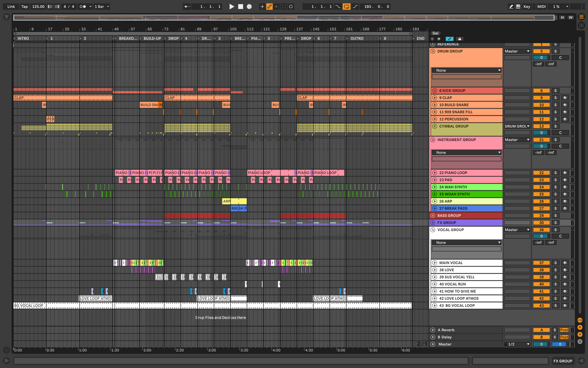Adjust Master preview/cue volume blue slider
The height and width of the screenshot is (368, 588).
click(x=560, y=344)
